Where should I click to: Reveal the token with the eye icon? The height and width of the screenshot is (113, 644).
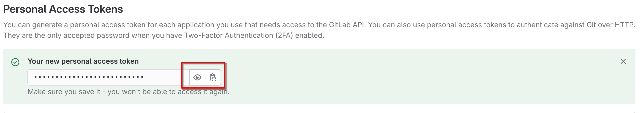[x=197, y=77]
